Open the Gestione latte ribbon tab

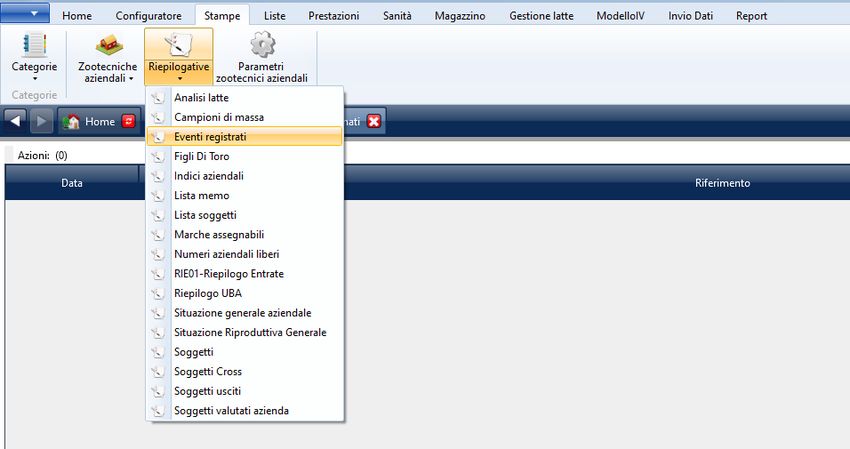[x=541, y=16]
